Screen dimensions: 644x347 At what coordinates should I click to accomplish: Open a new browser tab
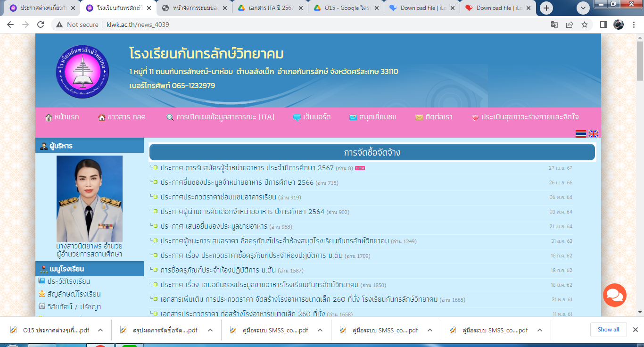point(546,8)
